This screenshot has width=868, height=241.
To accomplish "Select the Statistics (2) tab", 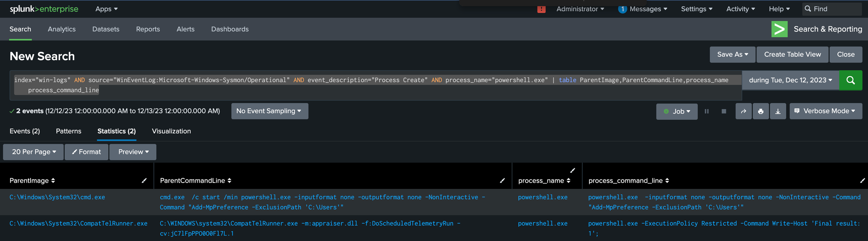I will [x=117, y=131].
